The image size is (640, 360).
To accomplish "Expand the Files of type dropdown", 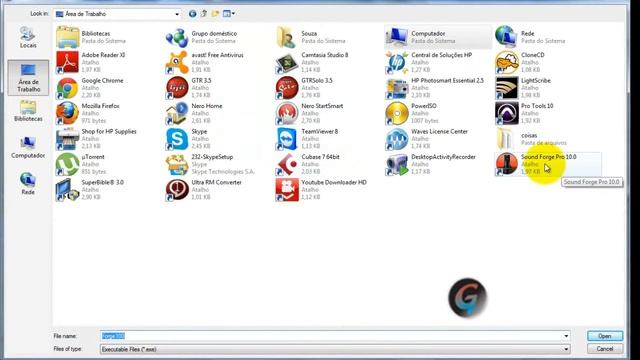I will click(x=566, y=349).
